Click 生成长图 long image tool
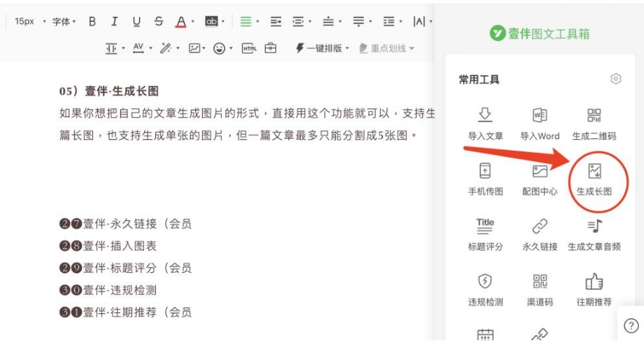The width and height of the screenshot is (644, 341). [x=594, y=179]
